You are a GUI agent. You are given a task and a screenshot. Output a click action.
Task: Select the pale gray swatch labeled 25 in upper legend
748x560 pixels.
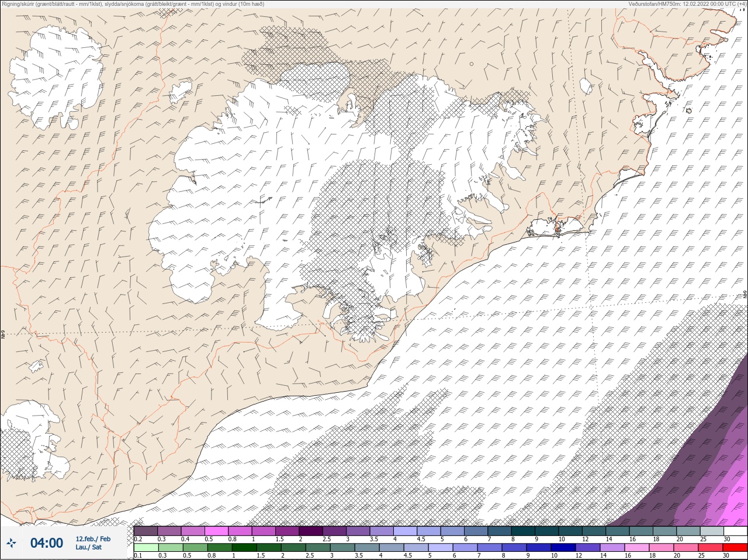[712, 531]
